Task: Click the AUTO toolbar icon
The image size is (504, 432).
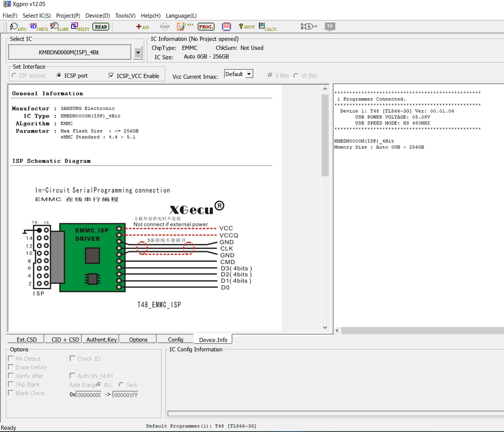Action: tap(18, 27)
